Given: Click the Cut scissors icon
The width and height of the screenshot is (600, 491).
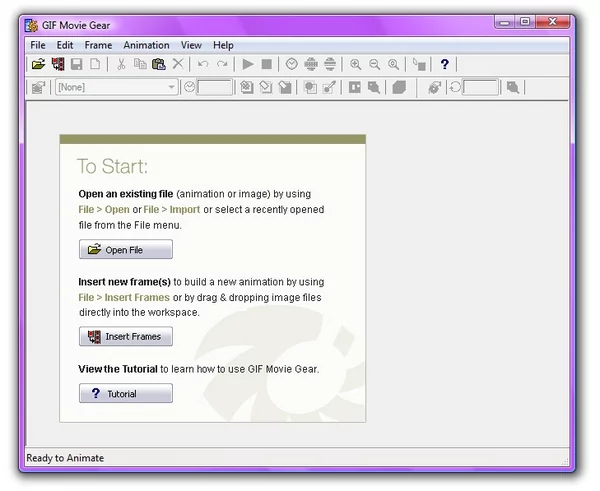Looking at the screenshot, I should pyautogui.click(x=121, y=64).
